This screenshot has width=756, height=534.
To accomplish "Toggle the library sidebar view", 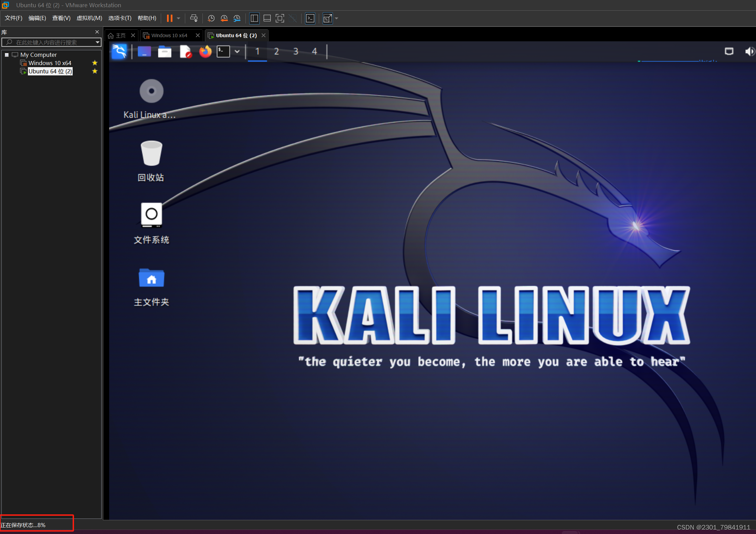I will 254,18.
